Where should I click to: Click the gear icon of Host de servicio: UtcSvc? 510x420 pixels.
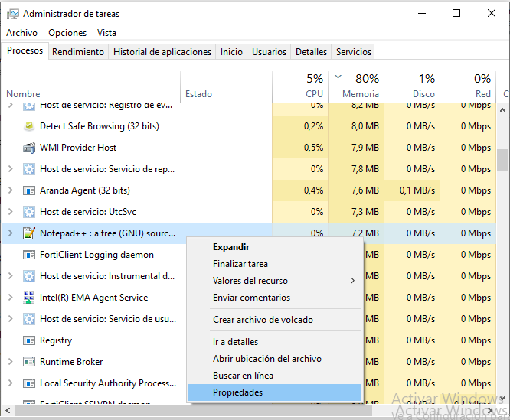pyautogui.click(x=29, y=212)
